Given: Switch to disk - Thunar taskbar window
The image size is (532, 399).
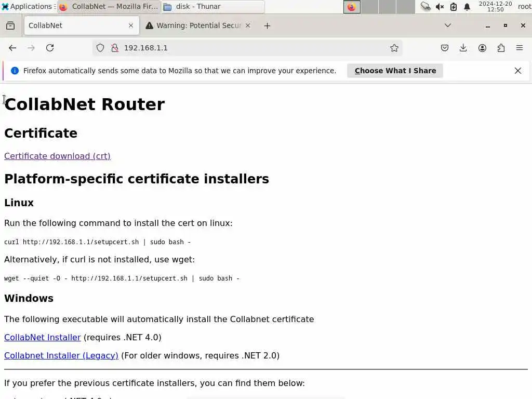Looking at the screenshot, I should tap(212, 6).
